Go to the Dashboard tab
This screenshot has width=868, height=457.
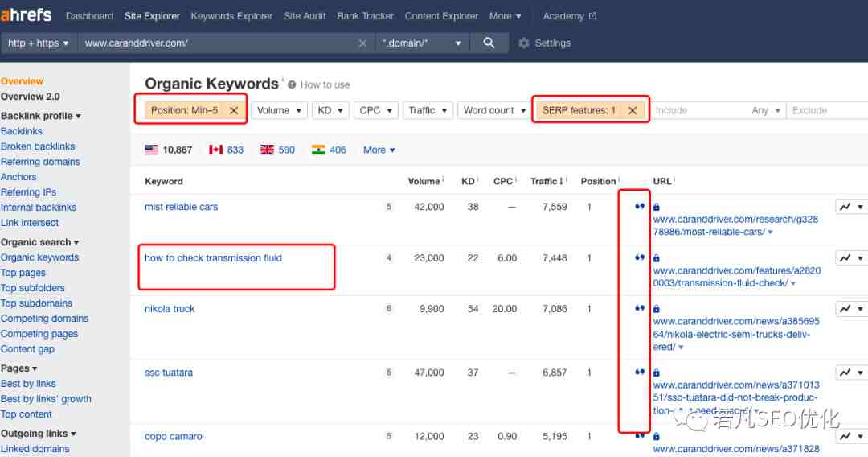click(x=89, y=16)
